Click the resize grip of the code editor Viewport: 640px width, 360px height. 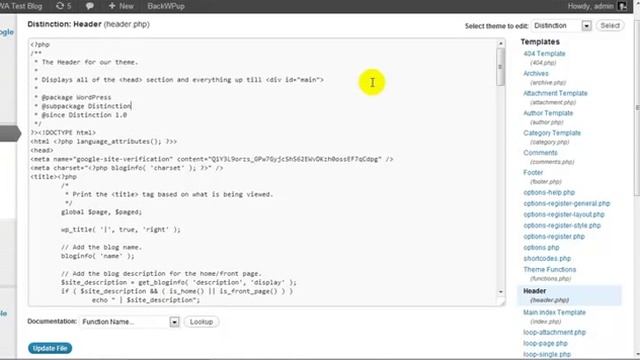coord(501,302)
